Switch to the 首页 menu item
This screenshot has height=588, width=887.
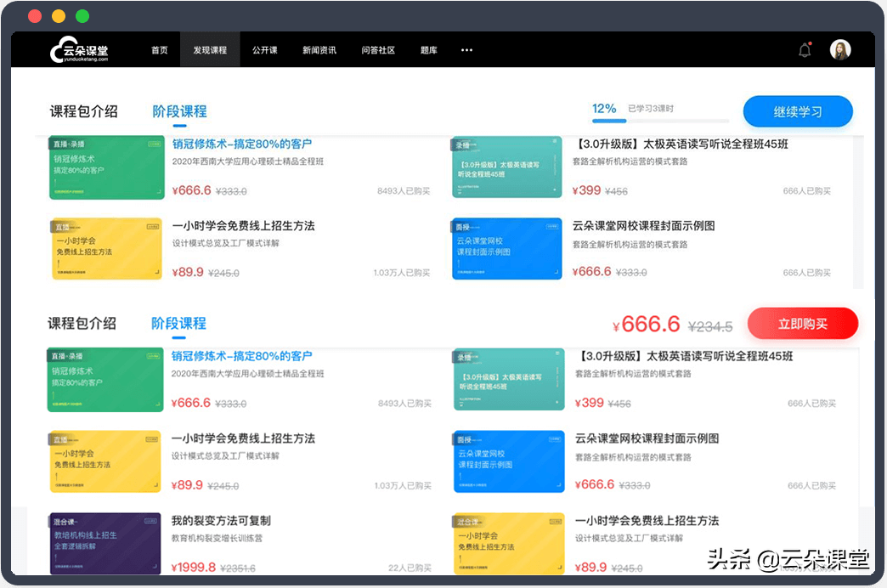click(159, 49)
